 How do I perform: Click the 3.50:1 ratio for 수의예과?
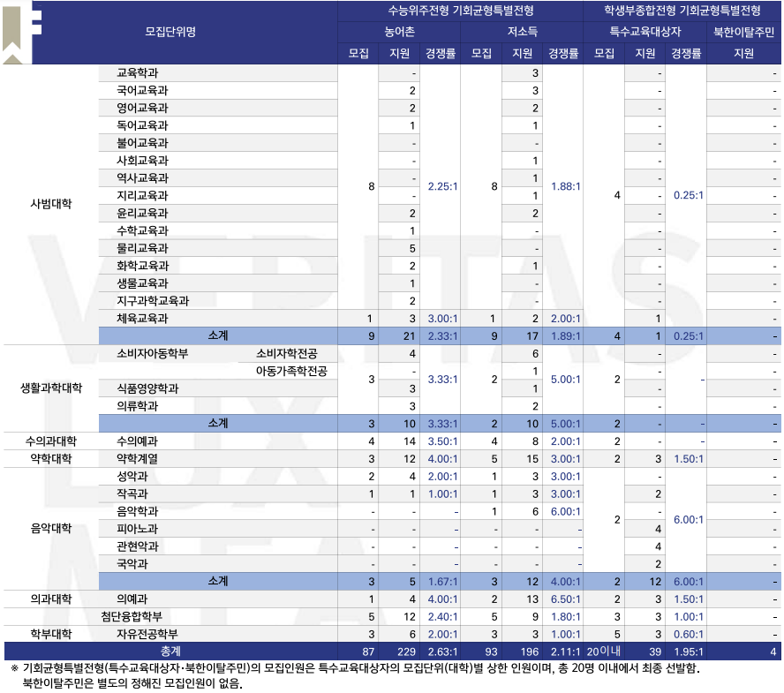pyautogui.click(x=442, y=441)
